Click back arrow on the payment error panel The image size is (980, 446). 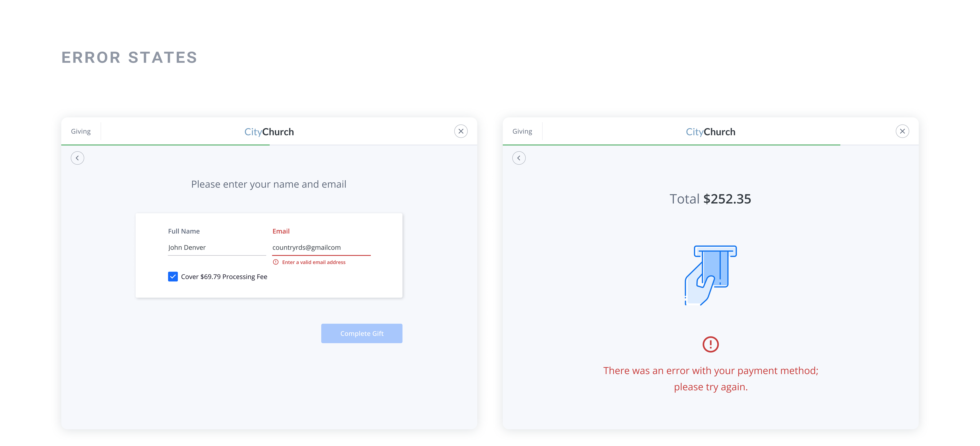(x=519, y=158)
